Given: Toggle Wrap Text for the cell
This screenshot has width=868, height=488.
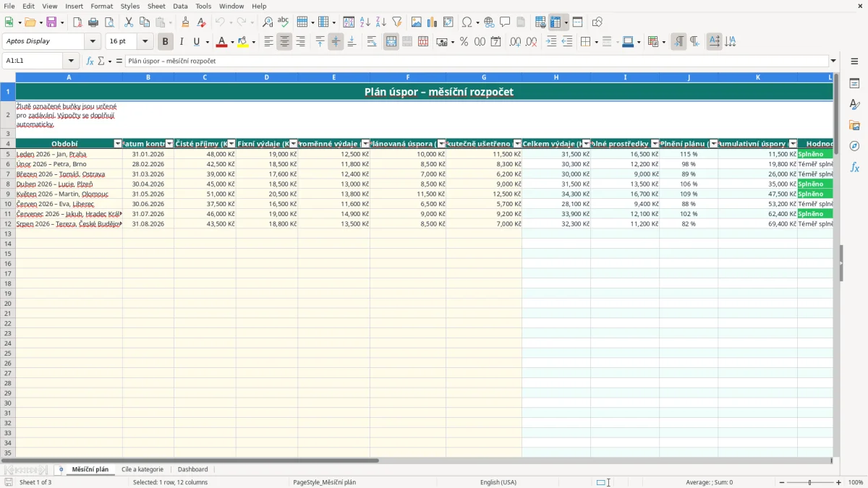Looking at the screenshot, I should coord(372,42).
